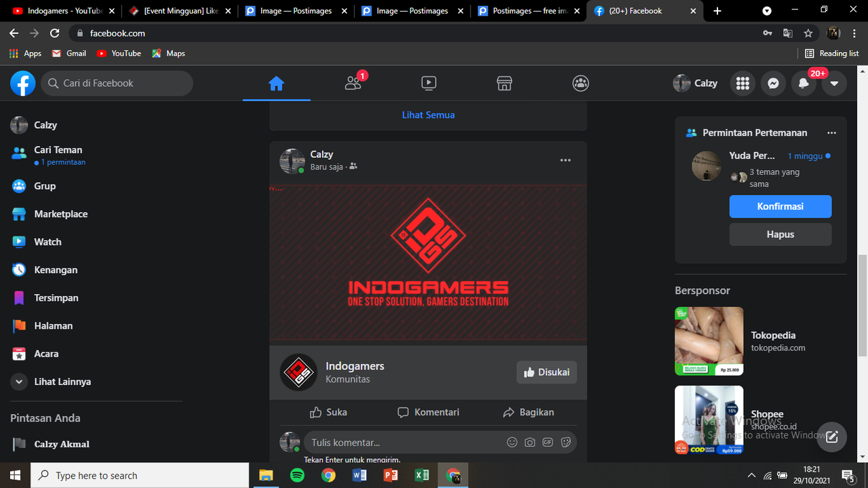Open the Shopee sponsored ad
Viewport: 868px width, 488px height.
[x=761, y=420]
